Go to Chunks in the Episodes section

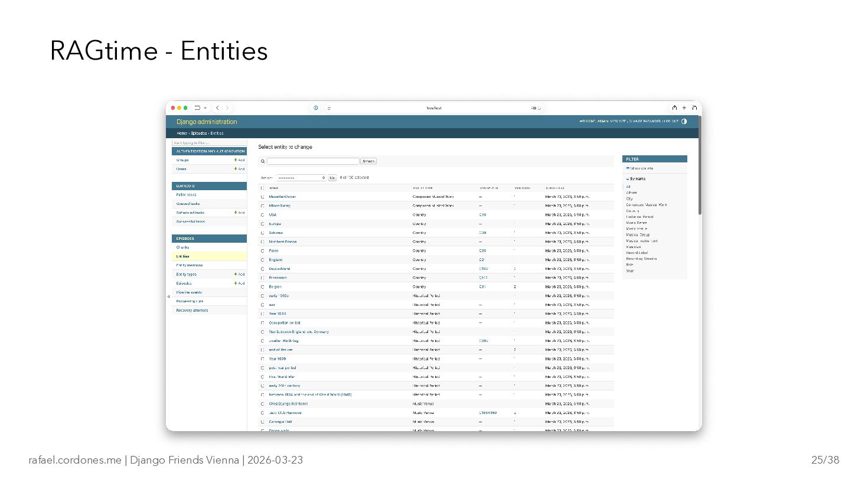pos(182,247)
